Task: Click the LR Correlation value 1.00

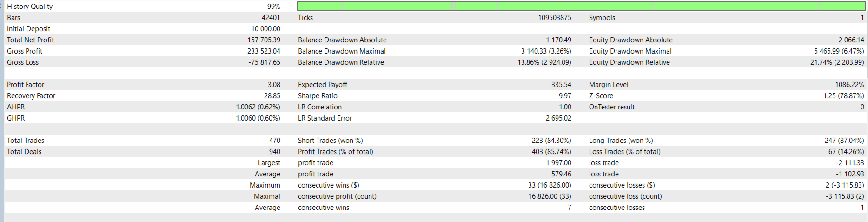Action: click(565, 107)
